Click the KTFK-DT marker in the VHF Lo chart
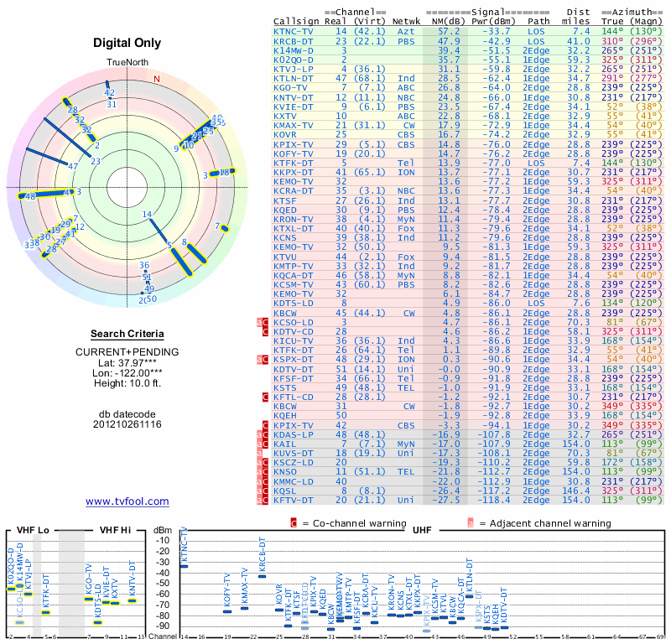Screen dimensions: 671x644 (x=46, y=612)
